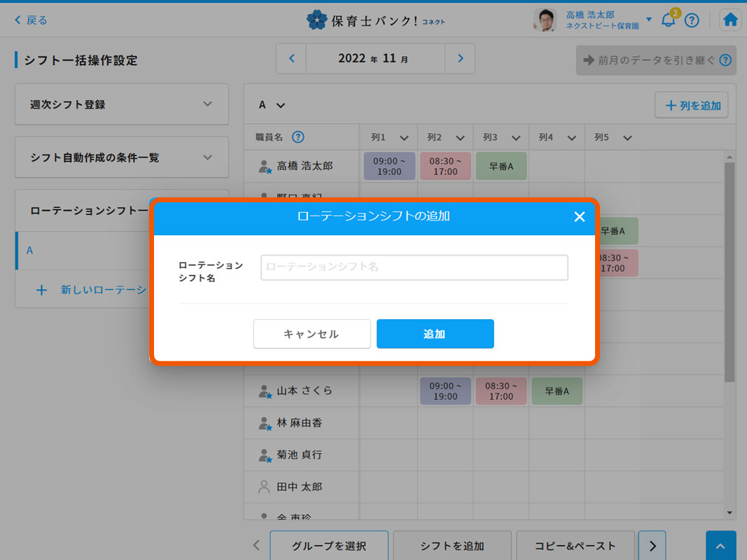This screenshot has height=560, width=747.
Task: Open the notification bell
Action: pyautogui.click(x=669, y=20)
